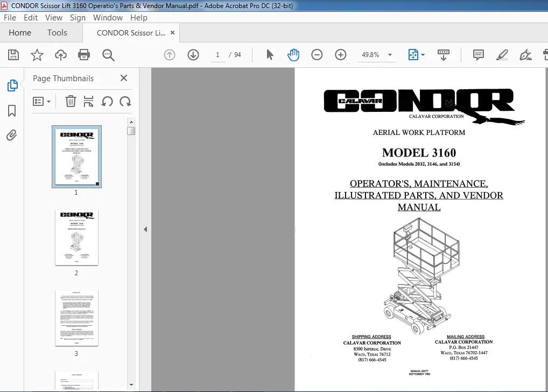
Task: Zoom out with the minus icon
Action: tap(317, 55)
